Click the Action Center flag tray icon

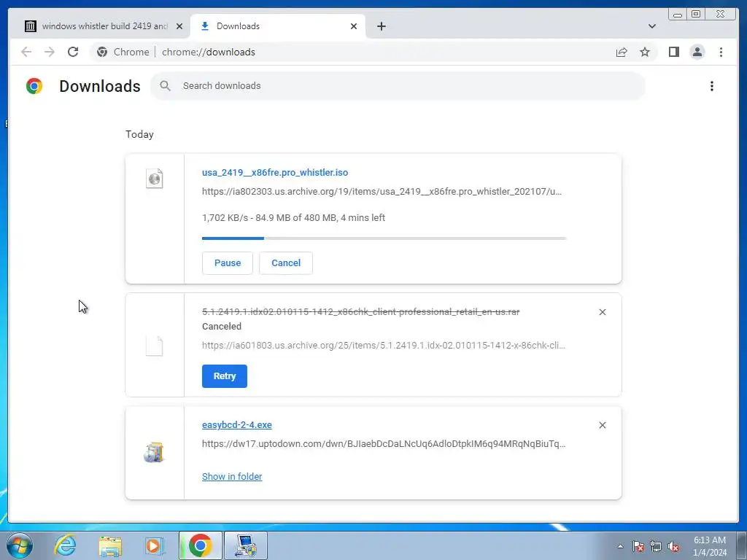tap(638, 546)
